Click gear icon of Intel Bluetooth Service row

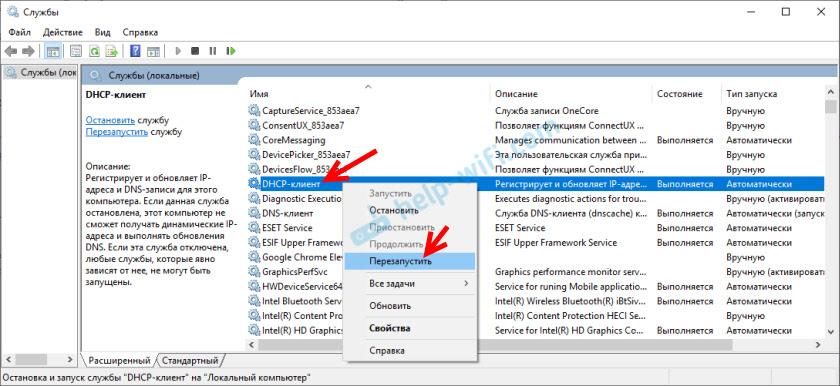click(253, 301)
